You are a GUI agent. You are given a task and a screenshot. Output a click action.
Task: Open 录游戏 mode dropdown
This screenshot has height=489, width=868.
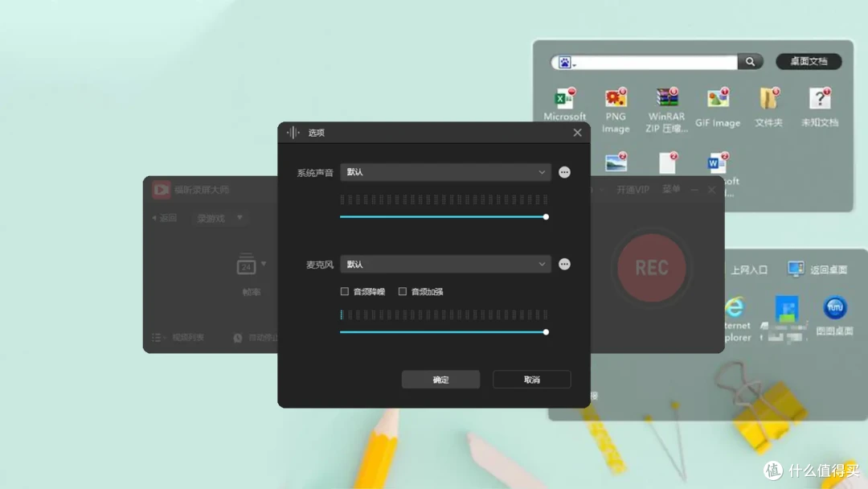219,218
